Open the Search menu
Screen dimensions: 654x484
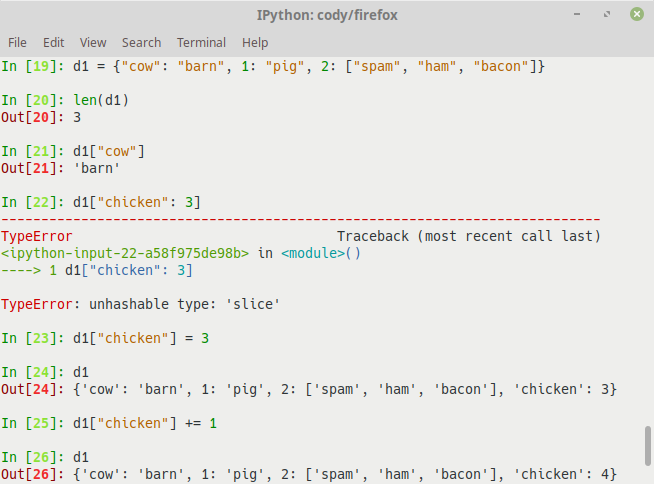[x=141, y=43]
